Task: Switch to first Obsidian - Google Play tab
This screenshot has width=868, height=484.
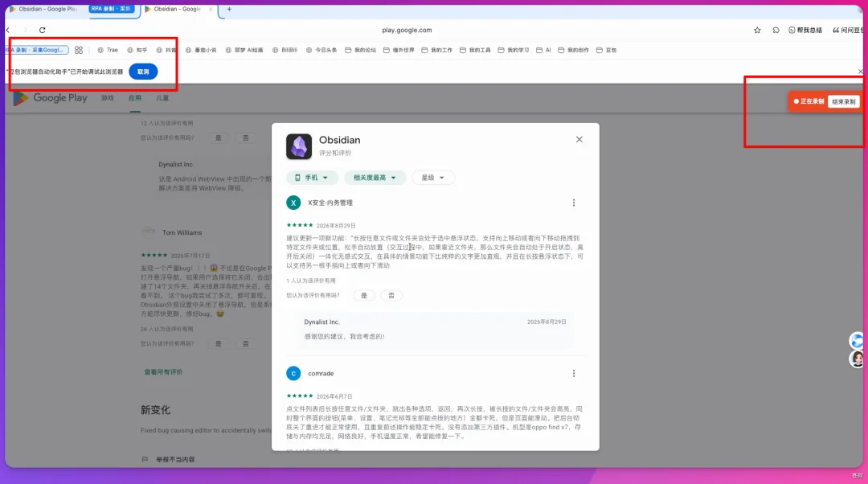Action: 44,9
